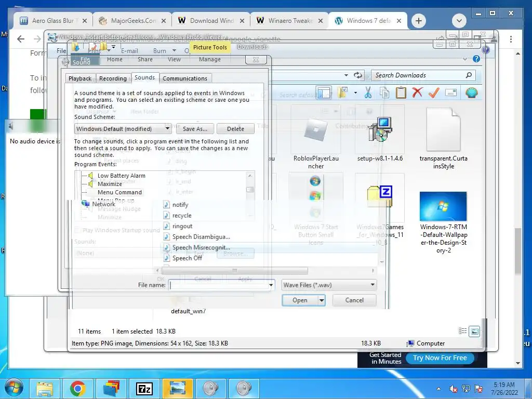Select the transparent.CurtainsStyle file
Image resolution: width=532 pixels, height=399 pixels.
point(444,138)
